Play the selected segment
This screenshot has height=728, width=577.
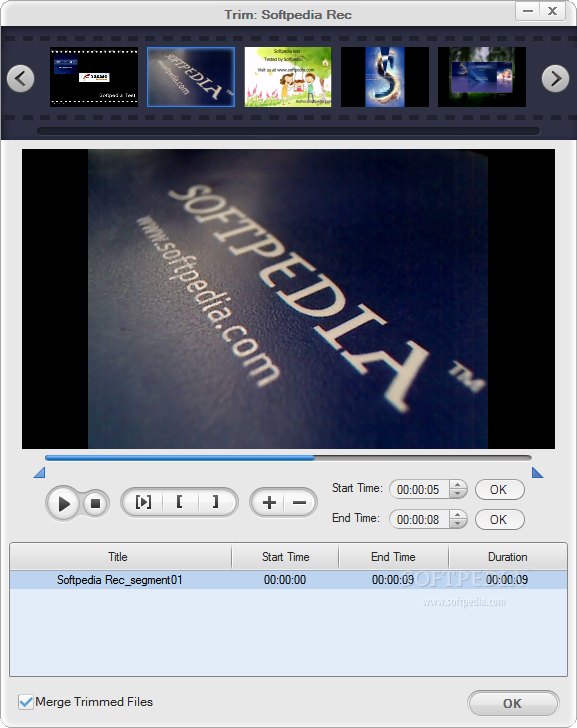pos(143,502)
